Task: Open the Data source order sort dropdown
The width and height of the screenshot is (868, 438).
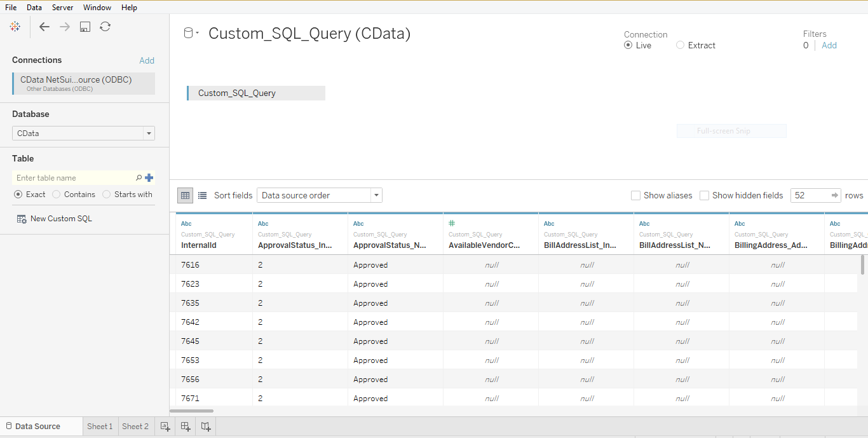Action: click(x=376, y=195)
